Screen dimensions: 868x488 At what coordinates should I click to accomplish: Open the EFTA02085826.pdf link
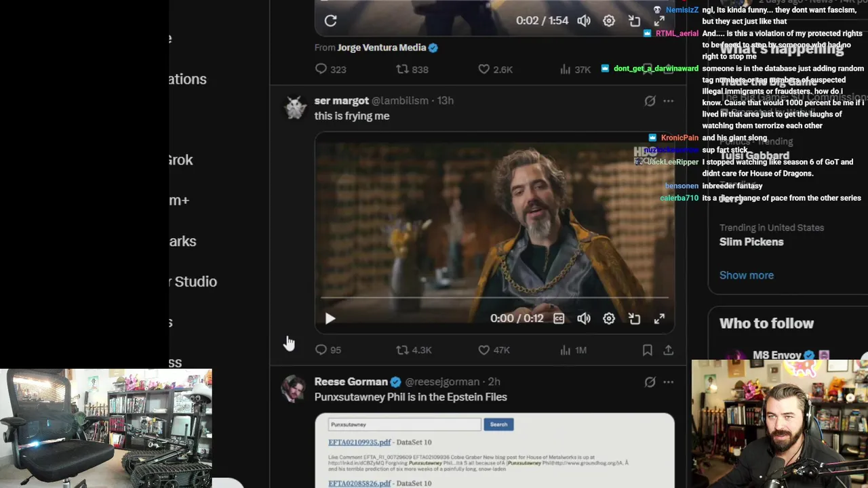pos(359,483)
